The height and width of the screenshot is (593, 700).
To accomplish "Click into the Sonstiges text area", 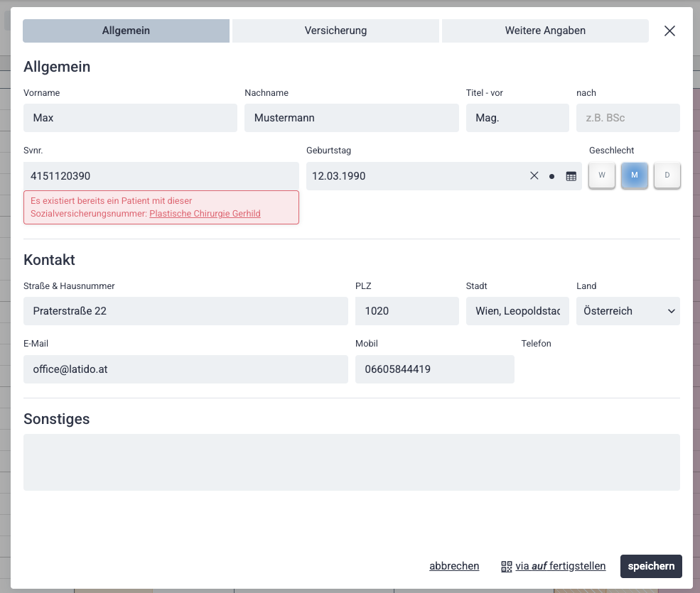I will [x=351, y=462].
